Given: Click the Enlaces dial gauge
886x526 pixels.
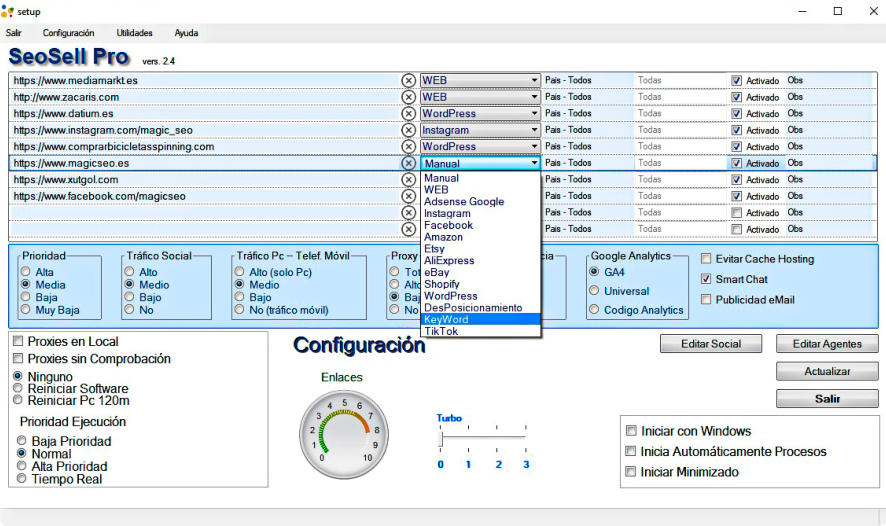Looking at the screenshot, I should (344, 435).
